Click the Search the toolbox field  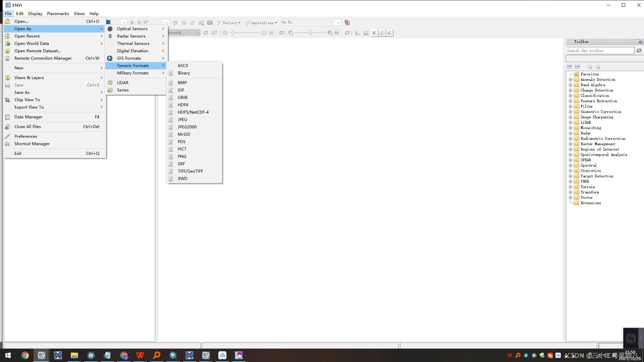point(600,51)
